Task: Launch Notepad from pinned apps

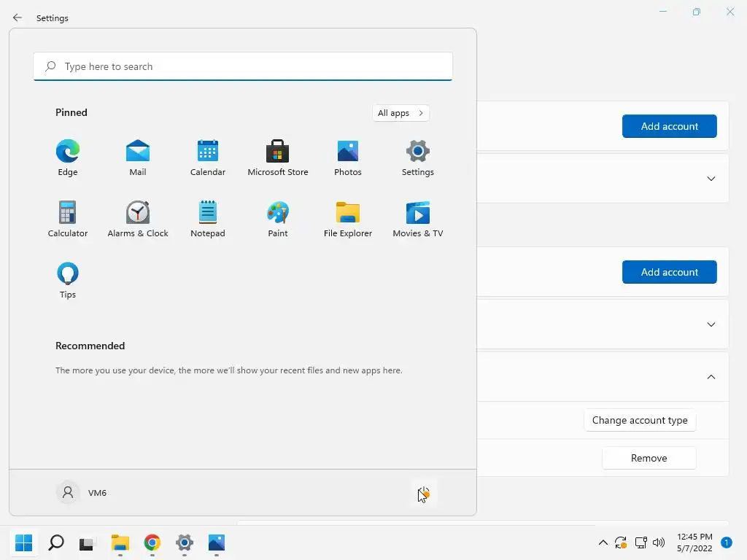Action: (x=208, y=219)
